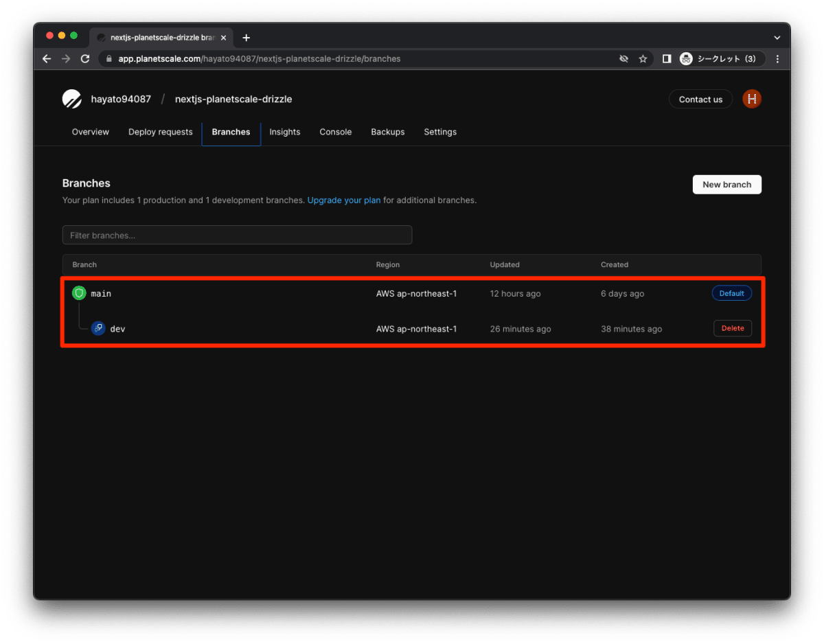View site info lock icon
Image resolution: width=824 pixels, height=644 pixels.
pyautogui.click(x=108, y=59)
